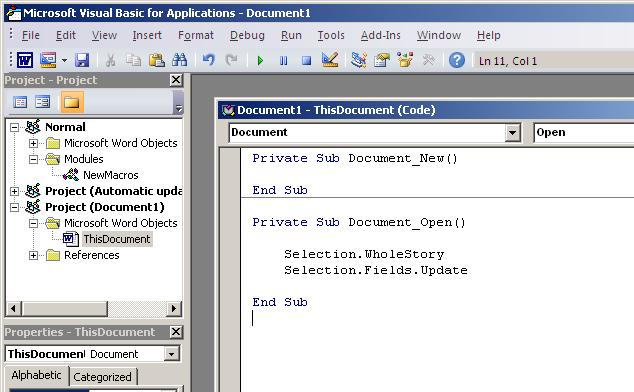Click the Toolbox icon in toolbar

[428, 60]
